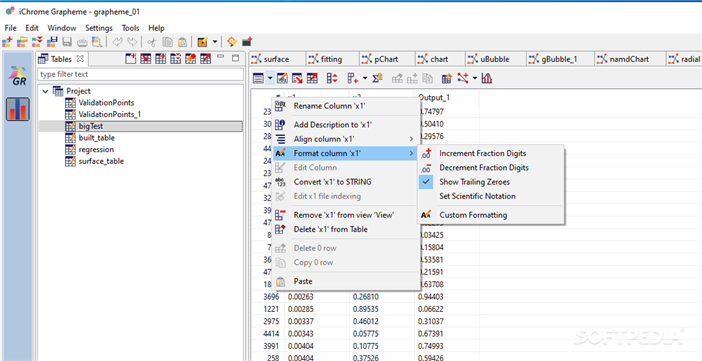This screenshot has height=361, width=702.
Task: Click the new project icon in main toolbar
Action: tap(7, 42)
